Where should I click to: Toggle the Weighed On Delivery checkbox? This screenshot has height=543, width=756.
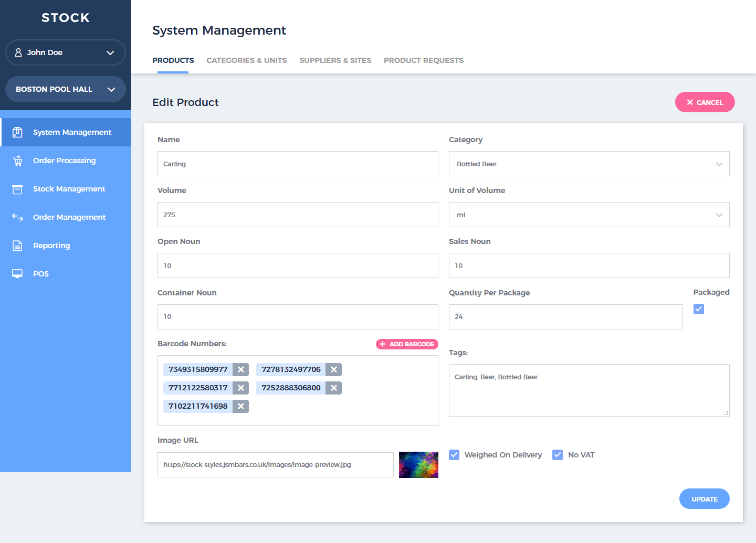[454, 455]
